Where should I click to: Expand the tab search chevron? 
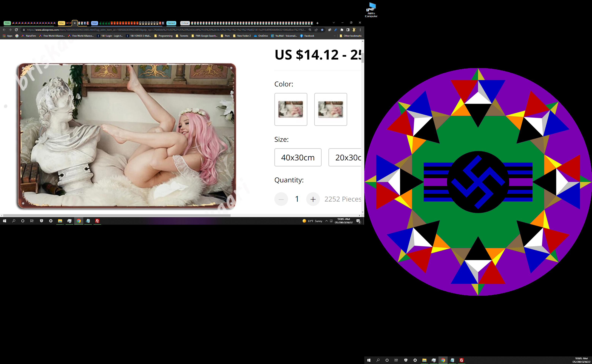[x=334, y=23]
